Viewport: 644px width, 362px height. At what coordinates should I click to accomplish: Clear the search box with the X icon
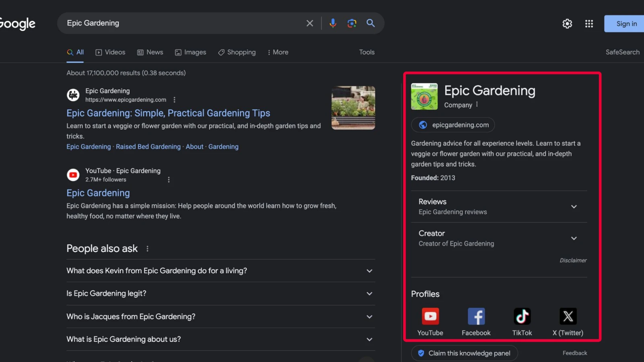[310, 23]
